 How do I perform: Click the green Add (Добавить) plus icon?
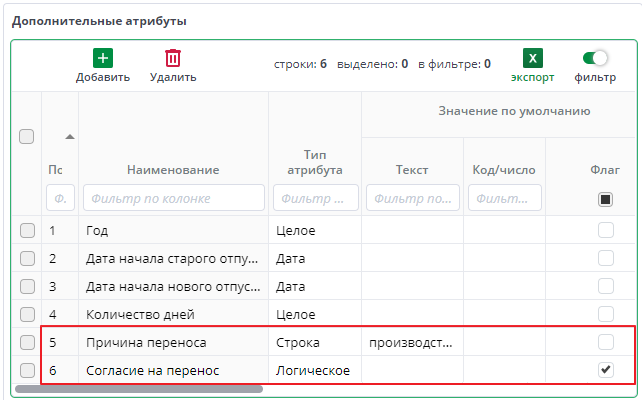pos(103,59)
